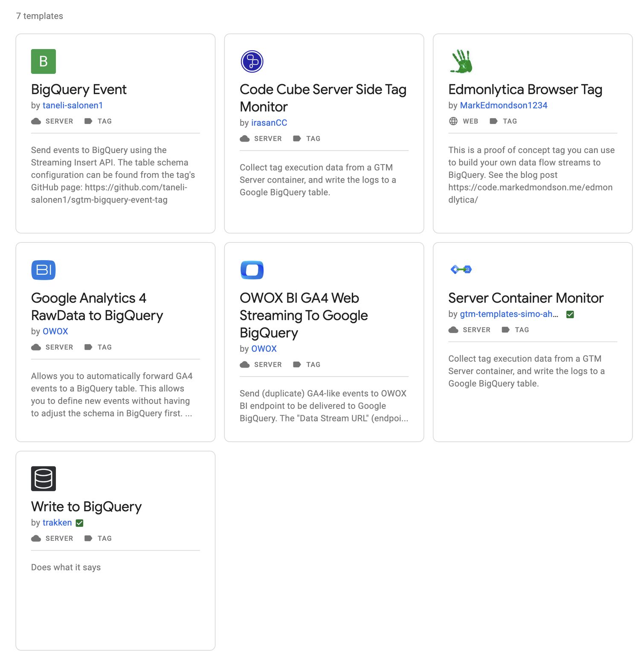Click the green handprint Edmonlytica icon
The image size is (644, 655).
(x=461, y=61)
